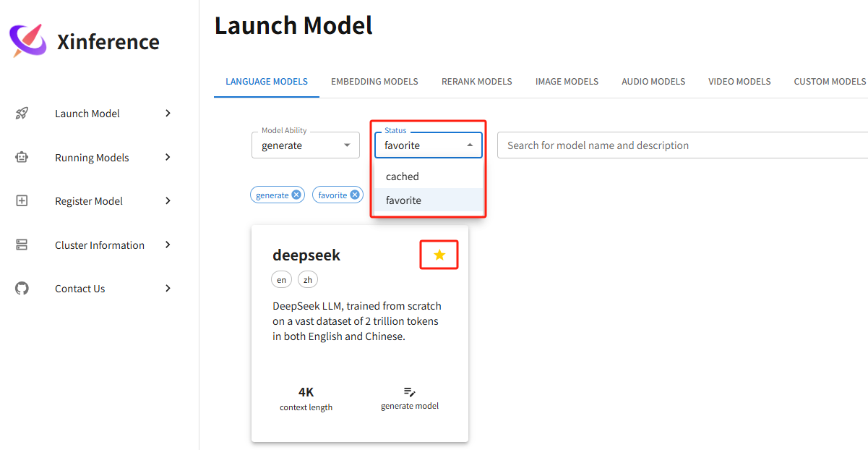The image size is (868, 450).
Task: Open the deepseek model card title
Action: coord(306,255)
